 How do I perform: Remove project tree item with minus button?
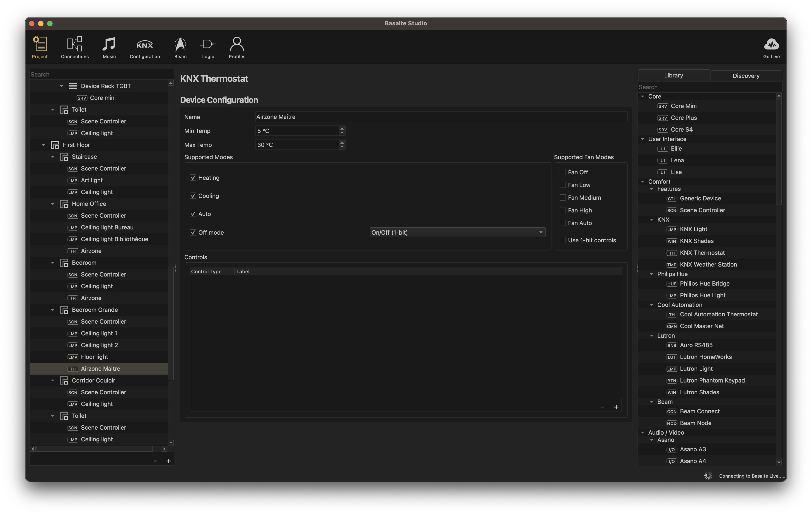(155, 461)
